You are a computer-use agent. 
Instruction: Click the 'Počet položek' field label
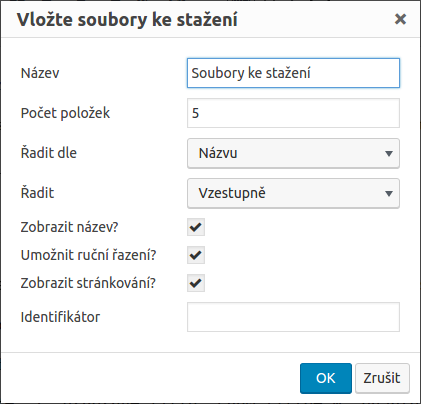point(65,113)
